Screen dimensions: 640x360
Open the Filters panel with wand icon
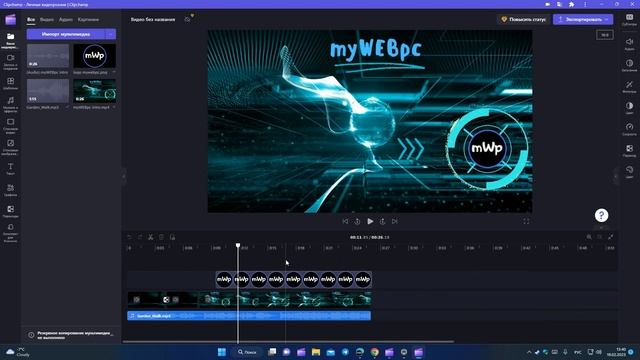point(629,87)
